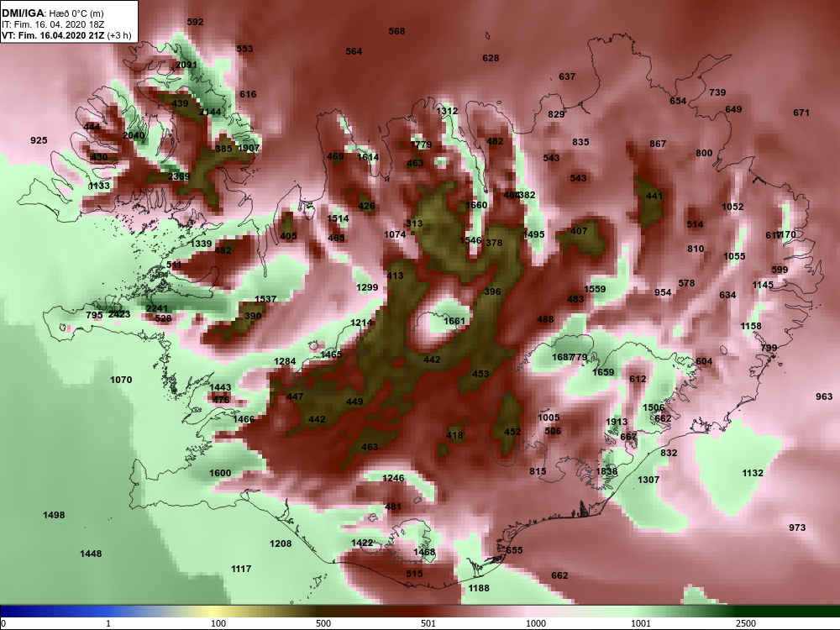The height and width of the screenshot is (630, 840).
Task: Select the 1838 map value
Action: tap(607, 471)
